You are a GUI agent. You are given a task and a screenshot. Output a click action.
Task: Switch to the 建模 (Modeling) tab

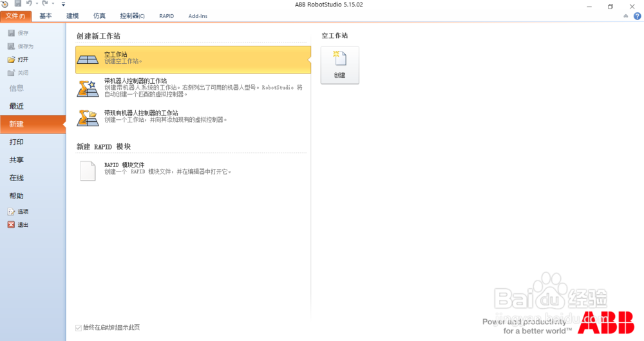(72, 16)
